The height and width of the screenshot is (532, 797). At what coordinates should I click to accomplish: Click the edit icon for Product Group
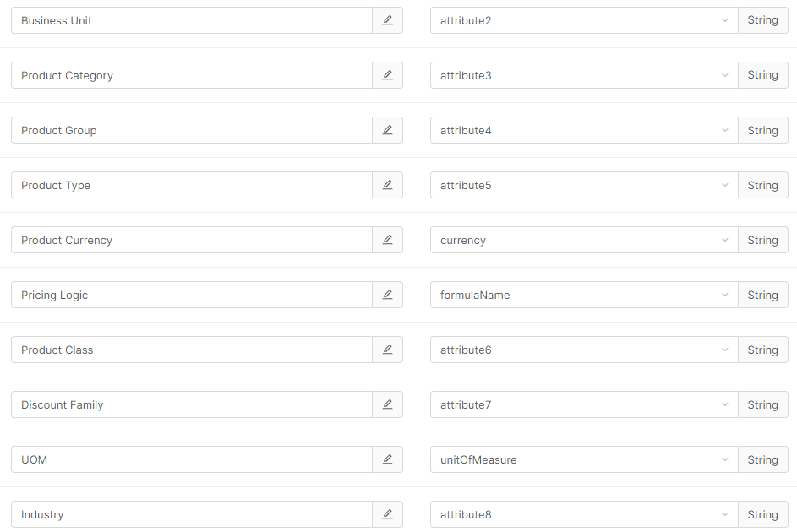(x=387, y=130)
